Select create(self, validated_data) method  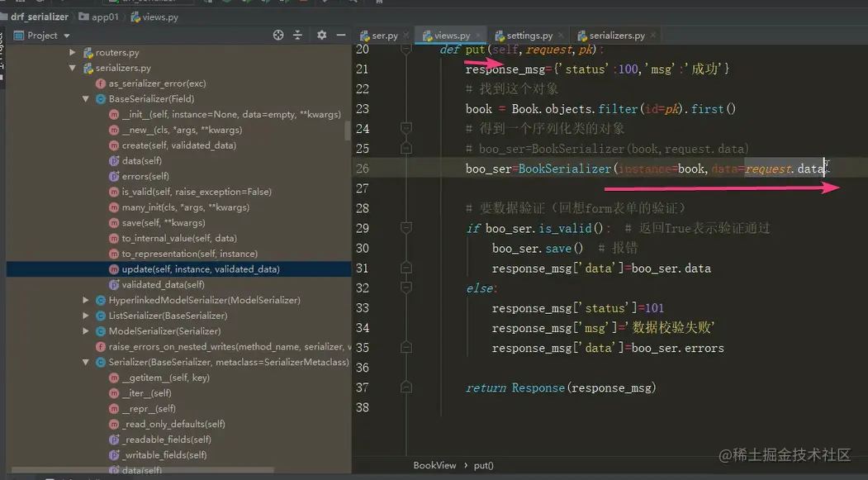(179, 145)
